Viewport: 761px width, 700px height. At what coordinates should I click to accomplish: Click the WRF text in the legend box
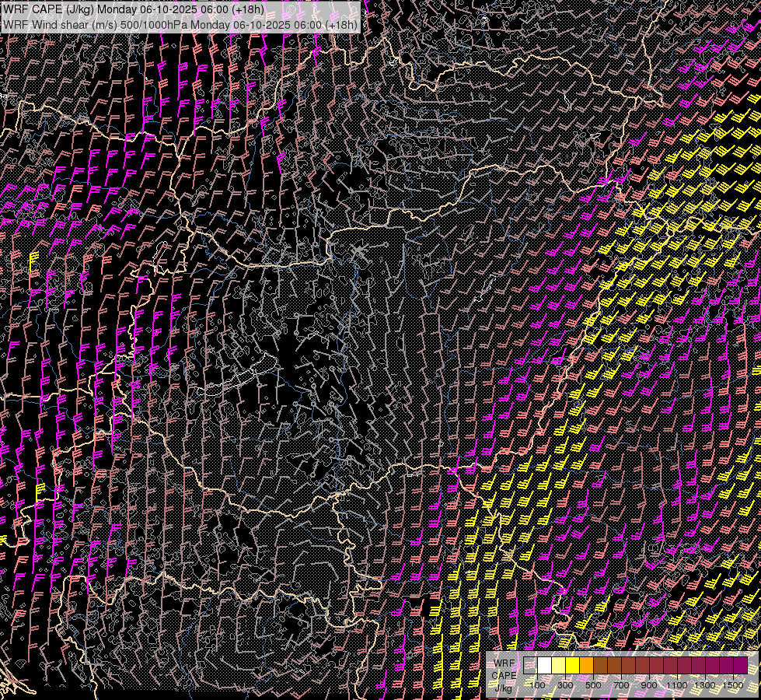tap(504, 662)
